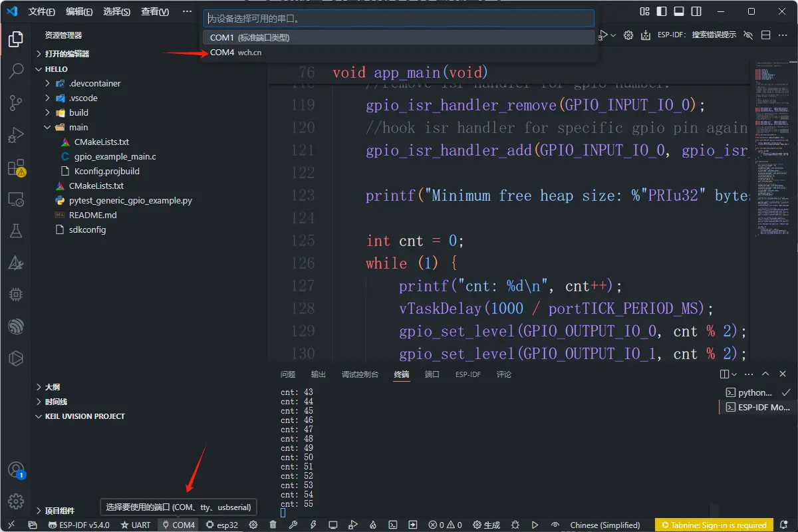Click the flash device lightning icon
798x532 pixels.
click(x=313, y=525)
